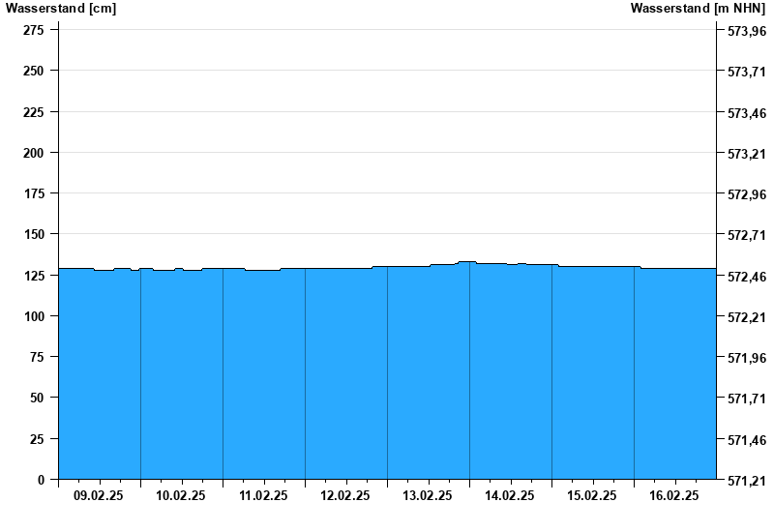Select the 11.02.25 date on the x-axis

263,496
